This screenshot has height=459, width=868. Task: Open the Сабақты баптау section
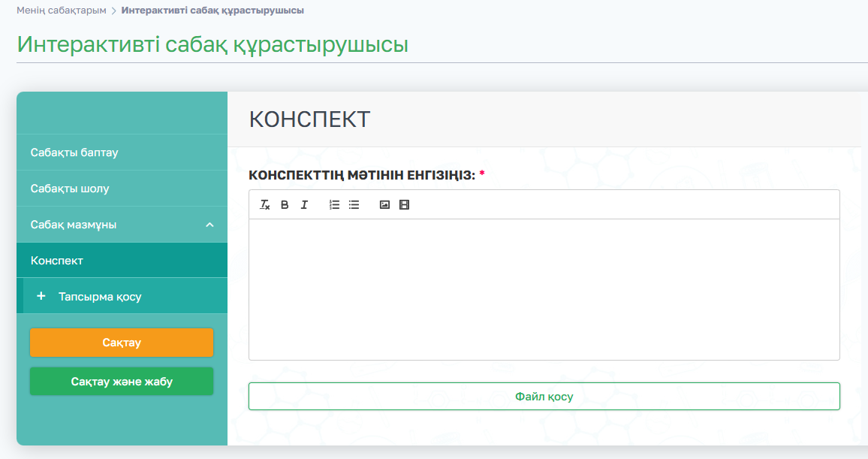tap(74, 152)
